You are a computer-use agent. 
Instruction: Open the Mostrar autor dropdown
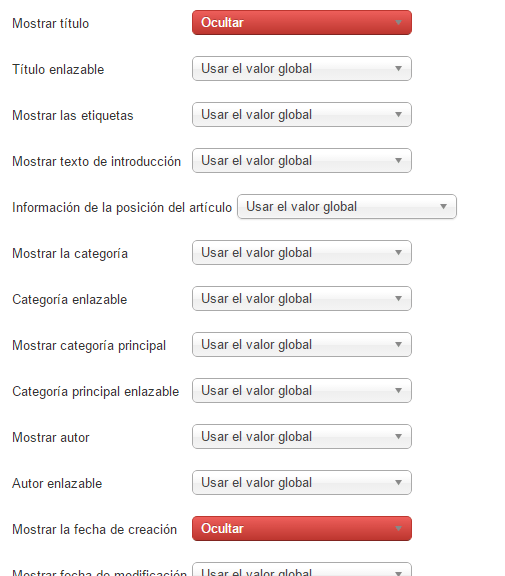coord(302,437)
